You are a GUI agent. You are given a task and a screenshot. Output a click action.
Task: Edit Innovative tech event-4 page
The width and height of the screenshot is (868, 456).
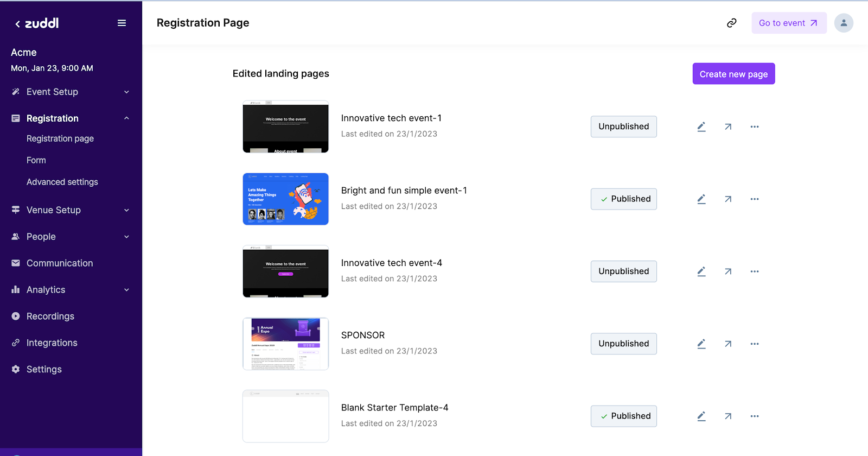(701, 271)
